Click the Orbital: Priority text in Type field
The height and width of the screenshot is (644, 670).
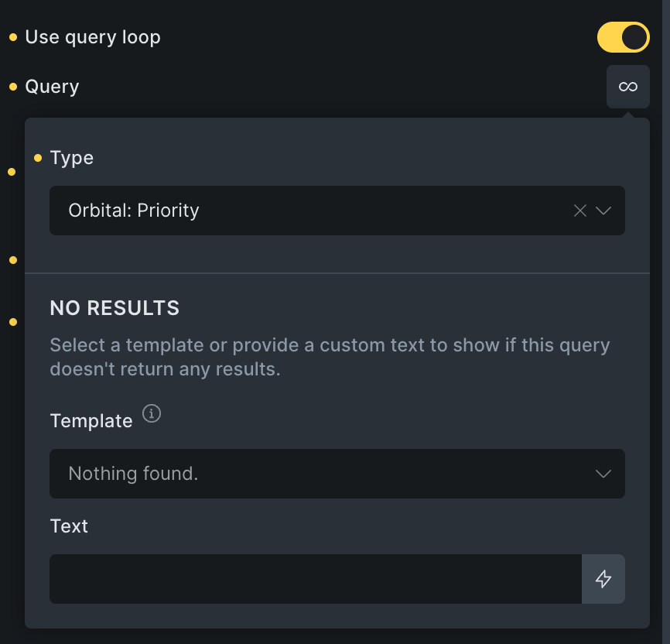coord(134,211)
